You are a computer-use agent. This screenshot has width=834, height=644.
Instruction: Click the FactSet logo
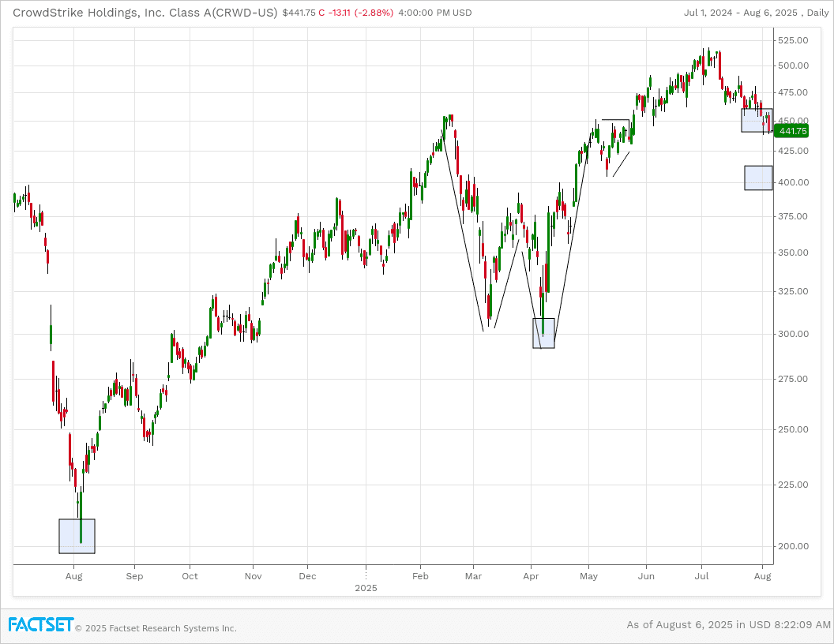pos(41,624)
